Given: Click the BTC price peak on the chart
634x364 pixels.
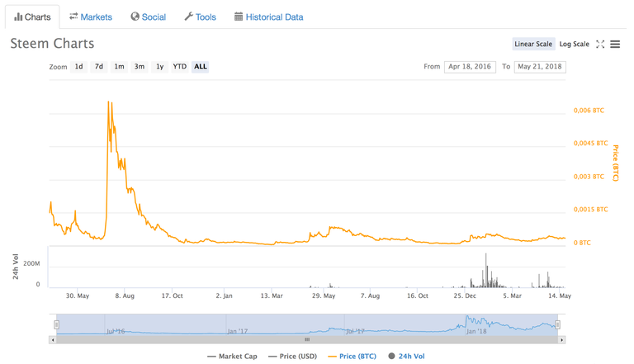Looking at the screenshot, I should [x=108, y=102].
